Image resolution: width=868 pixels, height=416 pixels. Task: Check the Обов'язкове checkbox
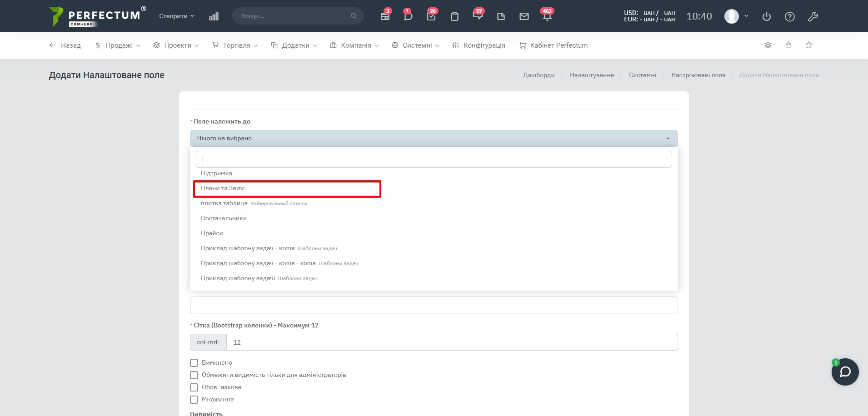[194, 387]
